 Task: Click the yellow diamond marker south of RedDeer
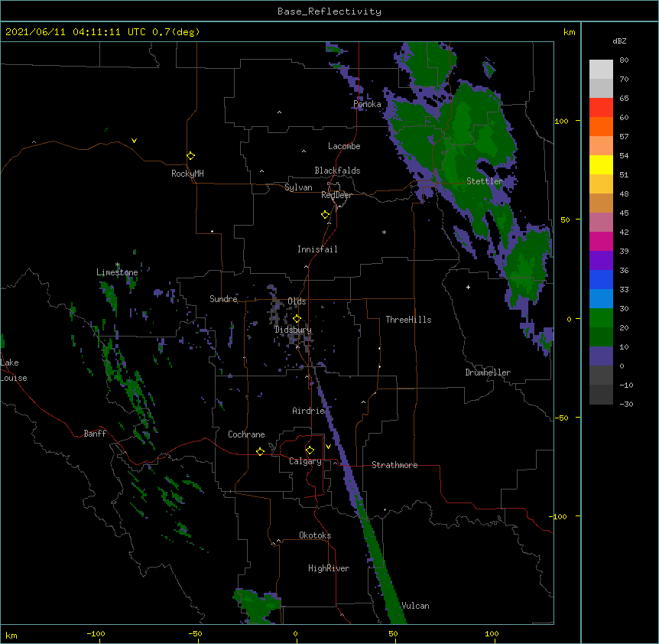point(326,215)
